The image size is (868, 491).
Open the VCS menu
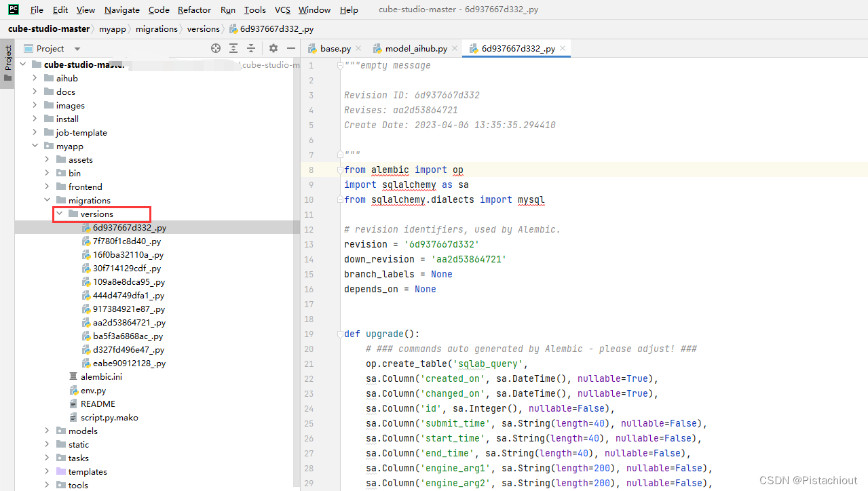[x=282, y=9]
